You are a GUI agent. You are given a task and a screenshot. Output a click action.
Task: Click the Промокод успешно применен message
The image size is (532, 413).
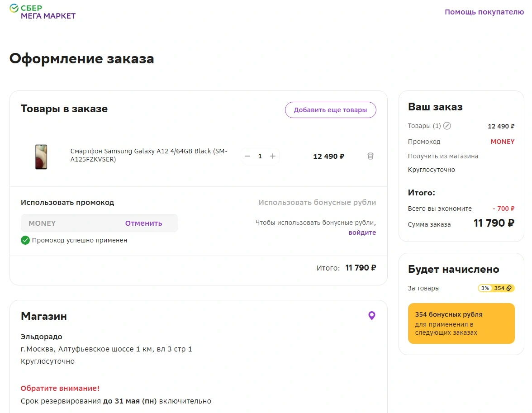pos(80,240)
